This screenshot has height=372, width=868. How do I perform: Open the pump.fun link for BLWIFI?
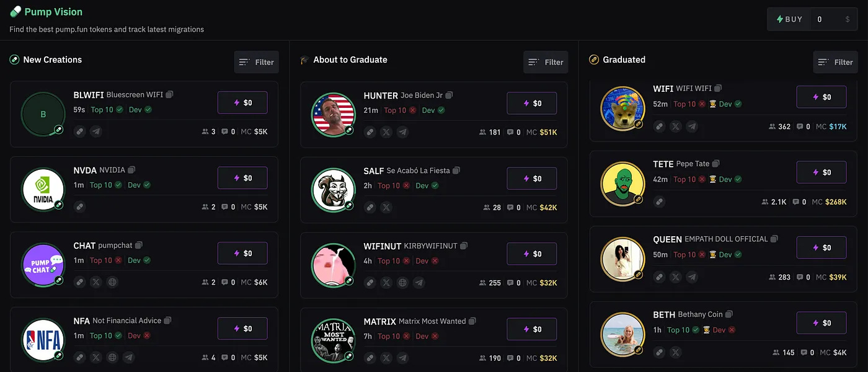(x=79, y=131)
